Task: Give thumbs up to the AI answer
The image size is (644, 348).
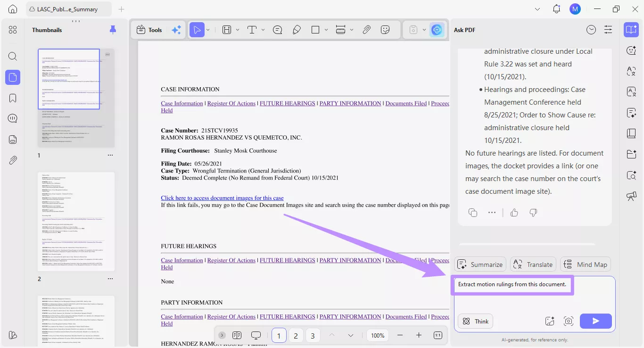Action: (514, 213)
